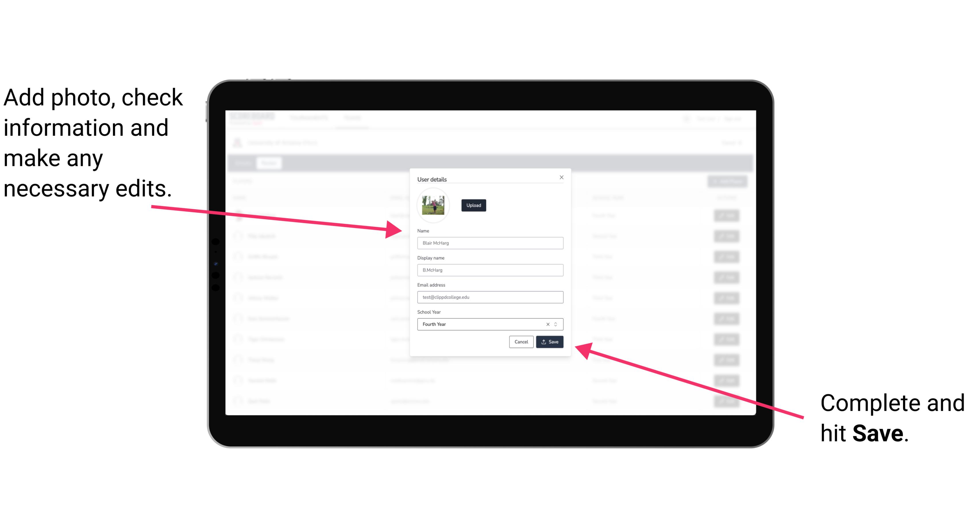
Task: Click the sort/order icon next to School Year
Action: [x=557, y=324]
